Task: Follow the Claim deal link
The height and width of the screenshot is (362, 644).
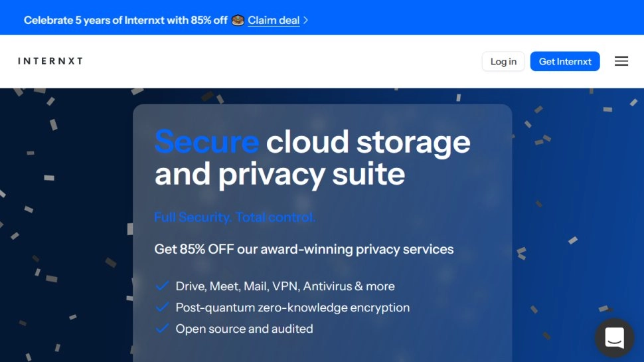Action: (274, 20)
